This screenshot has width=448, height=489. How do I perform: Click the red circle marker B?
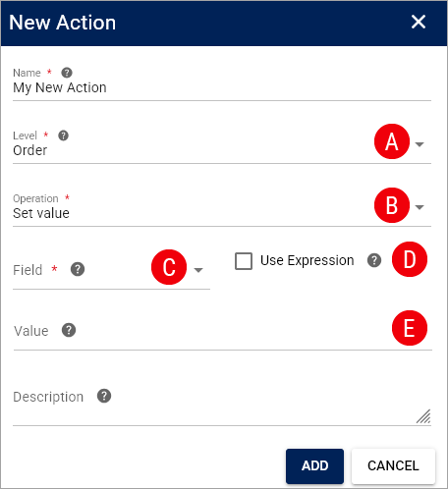point(392,205)
